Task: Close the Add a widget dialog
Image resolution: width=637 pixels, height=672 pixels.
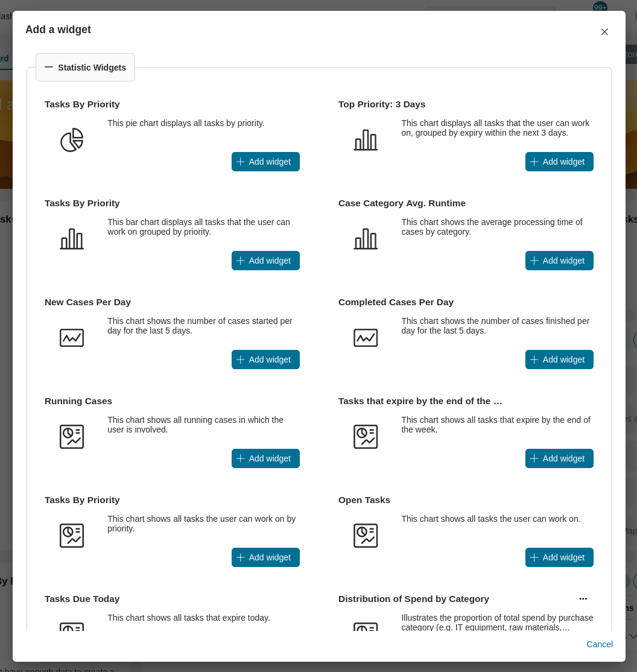Action: click(x=604, y=32)
